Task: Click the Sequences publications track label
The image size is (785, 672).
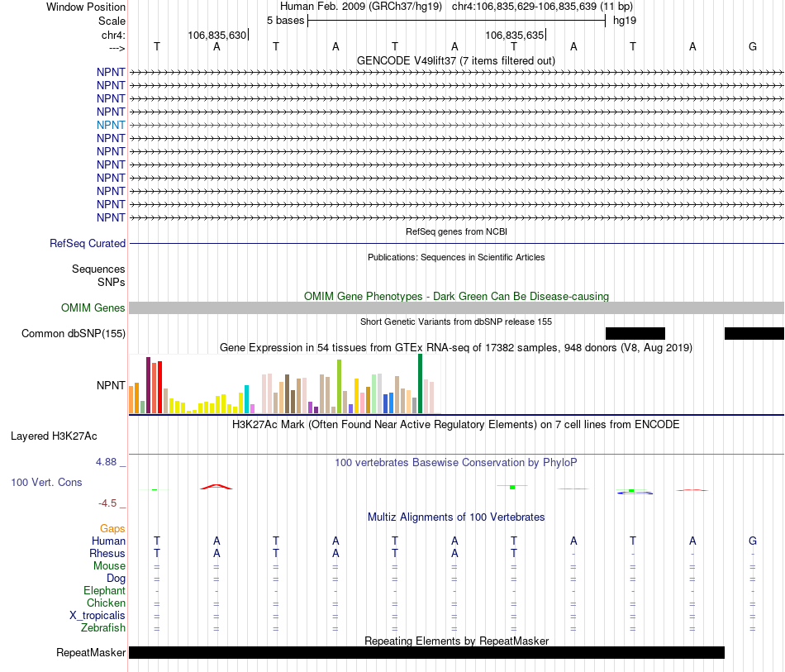Action: pos(98,269)
